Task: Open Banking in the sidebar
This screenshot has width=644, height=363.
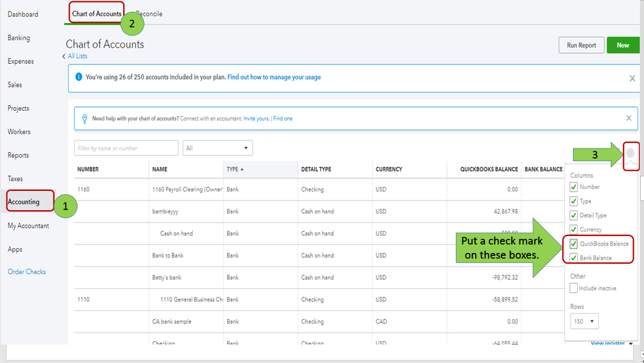Action: click(x=19, y=38)
